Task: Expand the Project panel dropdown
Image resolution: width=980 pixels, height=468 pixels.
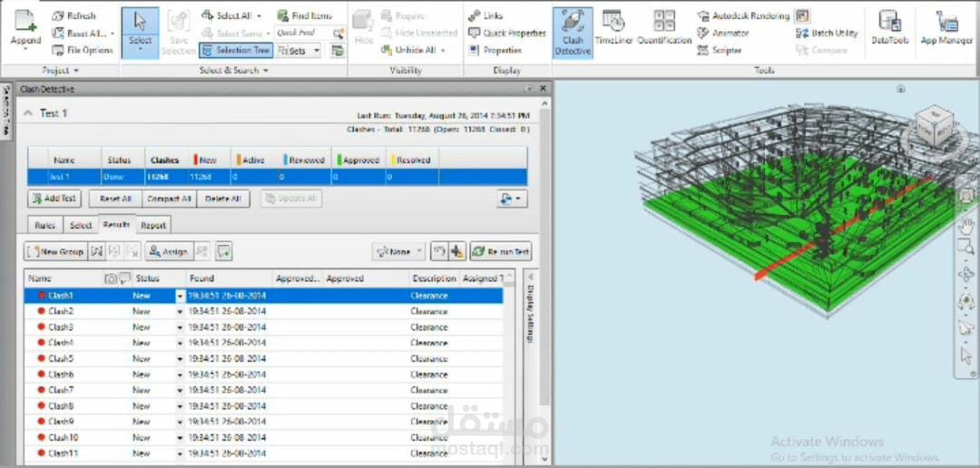Action: point(60,71)
